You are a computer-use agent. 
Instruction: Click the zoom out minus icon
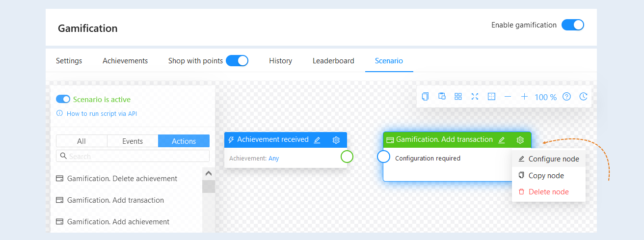[x=508, y=97]
